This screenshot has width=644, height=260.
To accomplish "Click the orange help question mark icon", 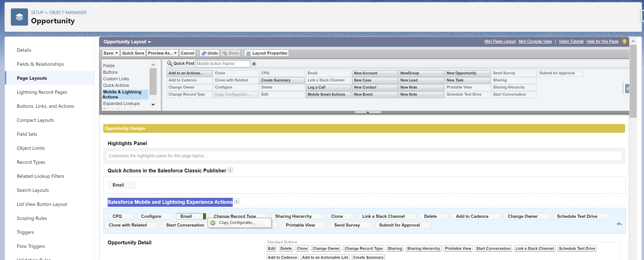I will 624,42.
